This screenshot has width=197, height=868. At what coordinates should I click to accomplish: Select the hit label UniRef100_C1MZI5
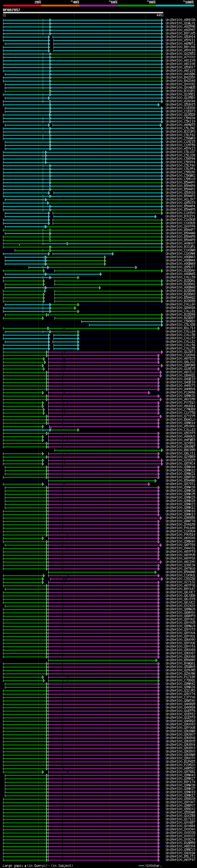click(180, 142)
